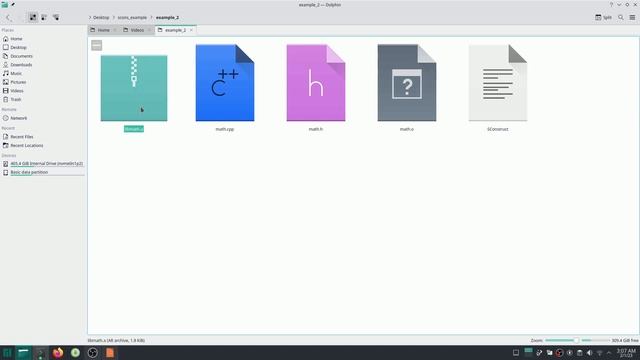Close the example_2 tab

click(x=191, y=30)
